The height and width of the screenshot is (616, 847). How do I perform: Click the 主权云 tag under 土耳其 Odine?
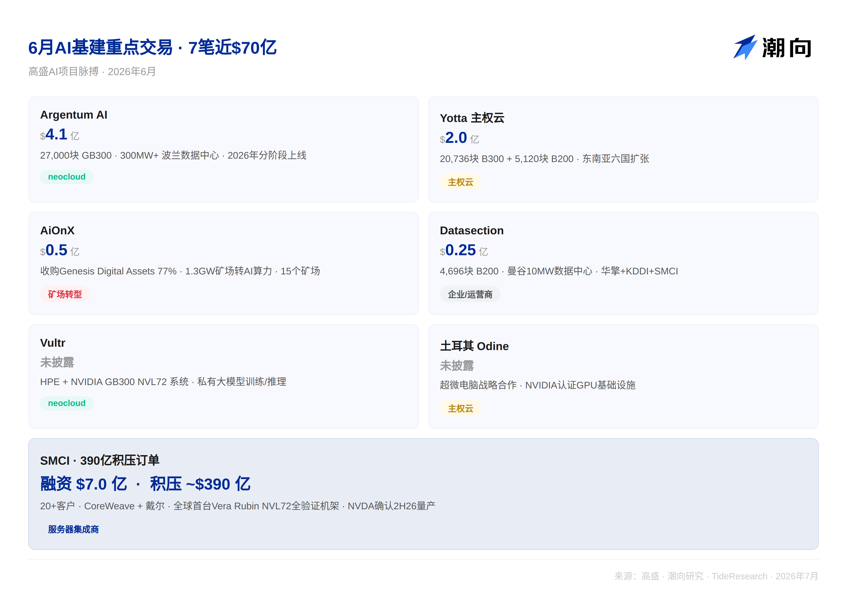click(x=460, y=409)
